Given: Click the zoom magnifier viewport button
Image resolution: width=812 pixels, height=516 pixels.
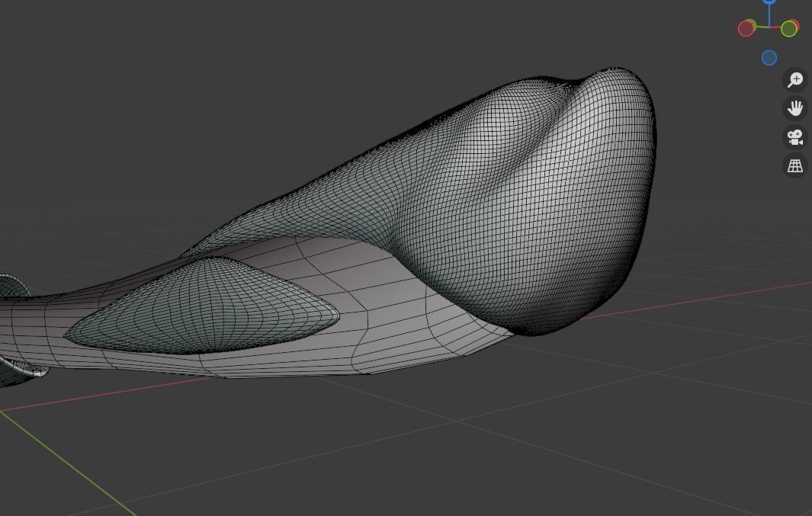Looking at the screenshot, I should 795,80.
